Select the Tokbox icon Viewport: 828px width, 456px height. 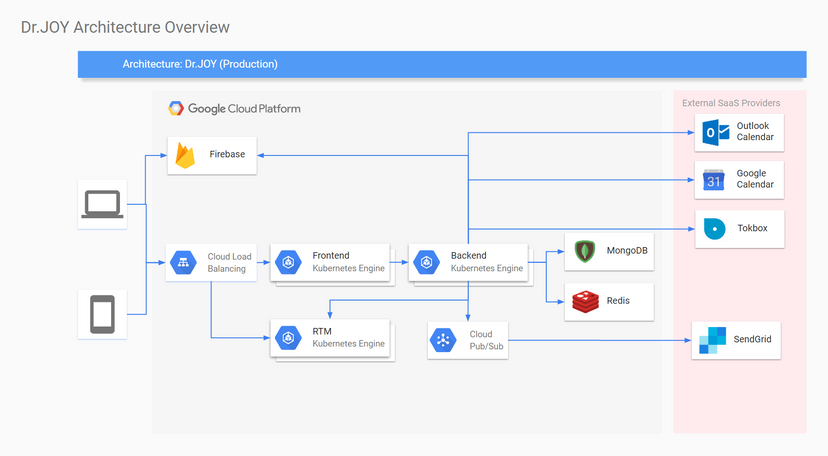tap(714, 229)
